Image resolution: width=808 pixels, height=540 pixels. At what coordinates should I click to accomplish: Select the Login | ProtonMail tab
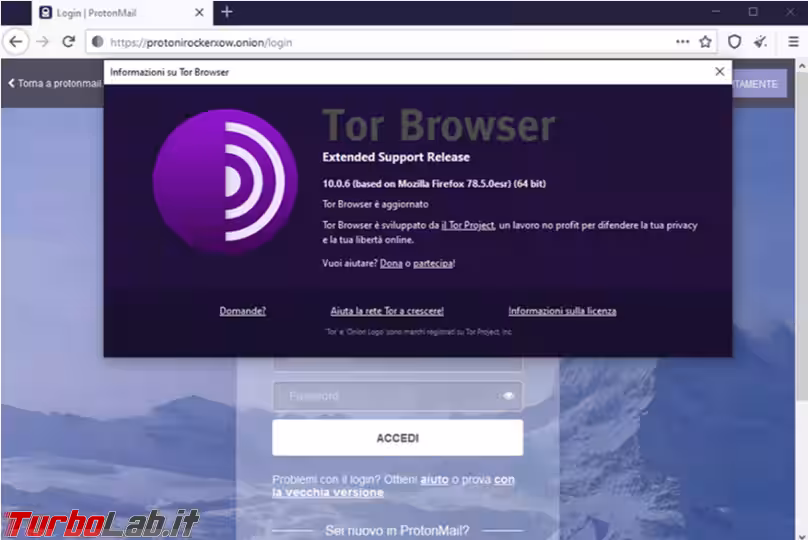point(122,13)
